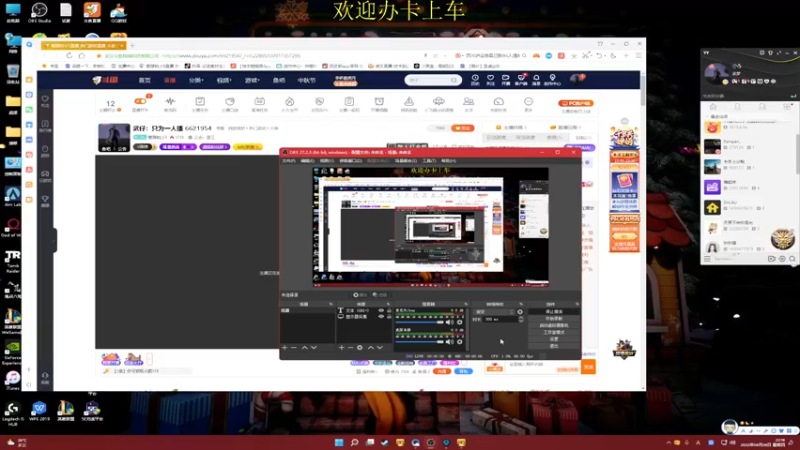Expand the Douyu category nav dropdown
The height and width of the screenshot is (450, 800).
(196, 80)
